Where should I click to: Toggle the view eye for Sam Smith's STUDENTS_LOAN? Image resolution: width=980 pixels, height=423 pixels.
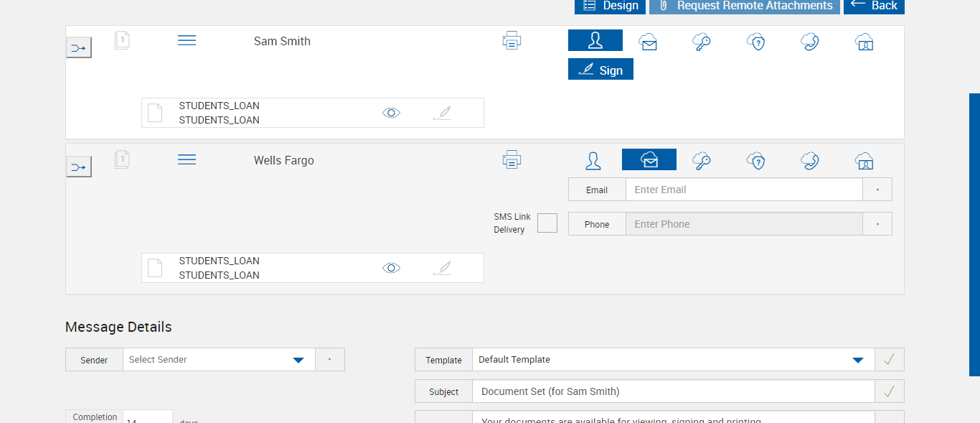[391, 113]
